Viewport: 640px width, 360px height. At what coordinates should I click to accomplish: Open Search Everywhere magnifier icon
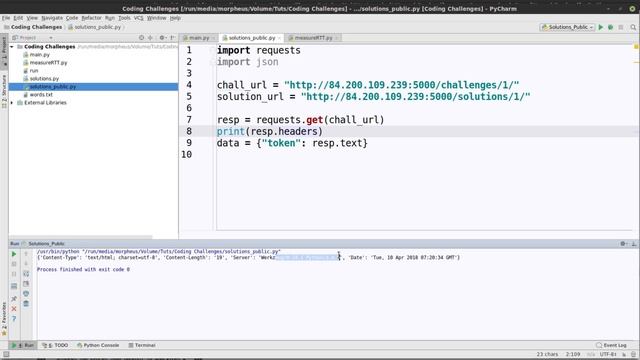click(633, 27)
